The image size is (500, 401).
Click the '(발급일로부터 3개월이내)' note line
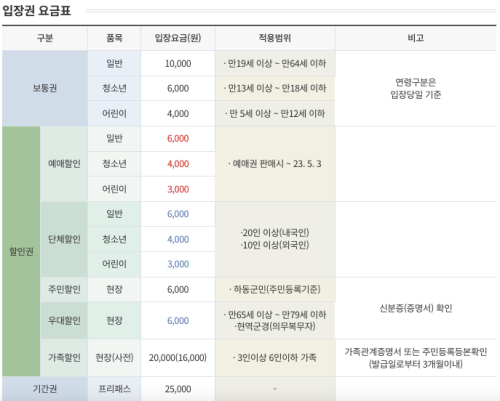point(416,364)
